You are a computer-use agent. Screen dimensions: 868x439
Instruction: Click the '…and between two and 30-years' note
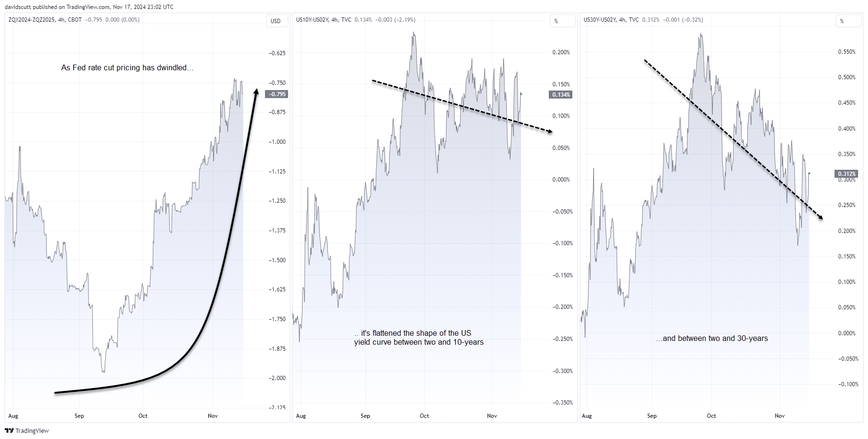(x=712, y=339)
